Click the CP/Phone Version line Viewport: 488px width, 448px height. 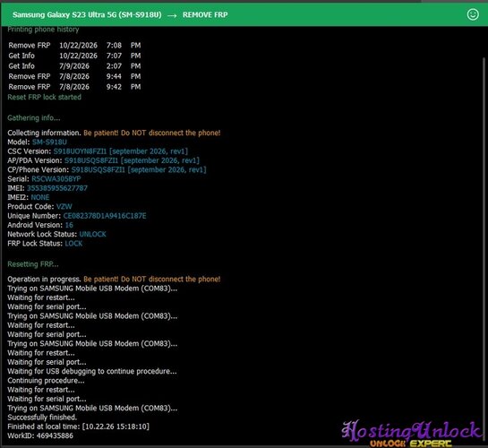tap(107, 169)
